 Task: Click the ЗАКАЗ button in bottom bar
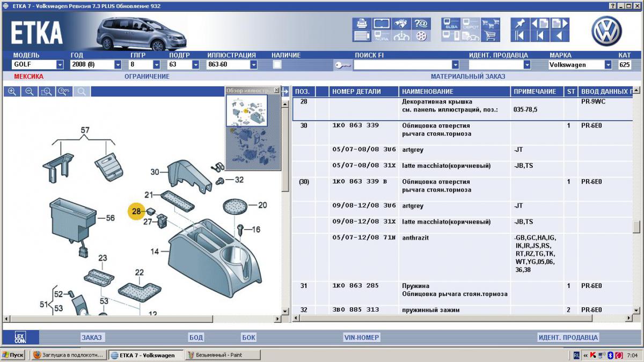[91, 337]
